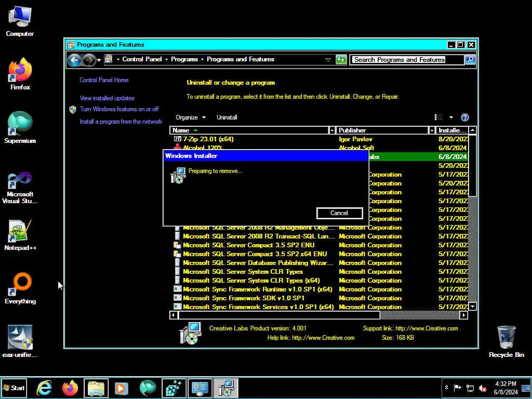Open the Computer desktop icon
Image resolution: width=532 pixels, height=399 pixels.
[20, 21]
